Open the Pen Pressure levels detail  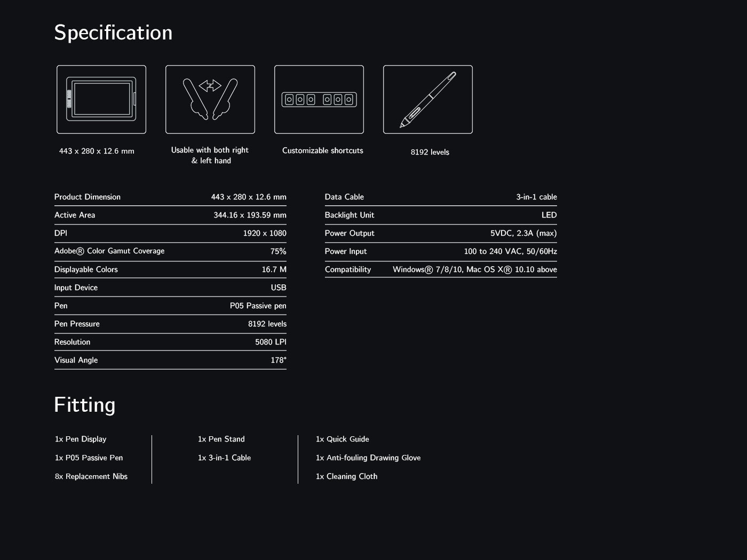170,324
